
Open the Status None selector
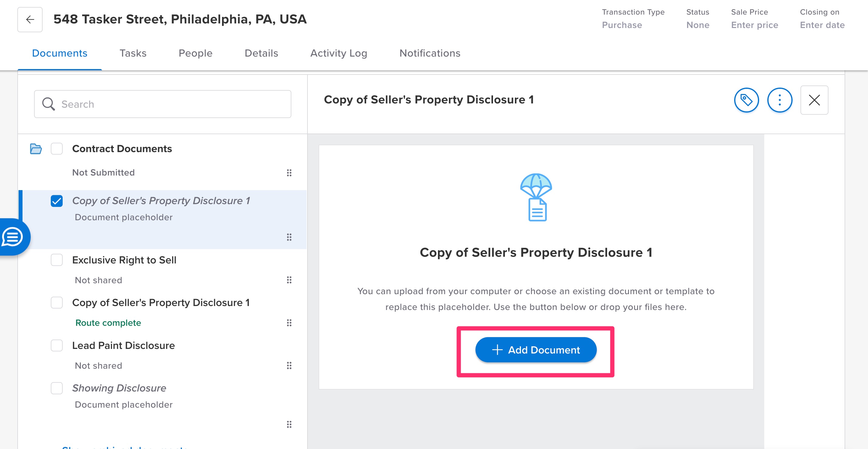point(697,25)
